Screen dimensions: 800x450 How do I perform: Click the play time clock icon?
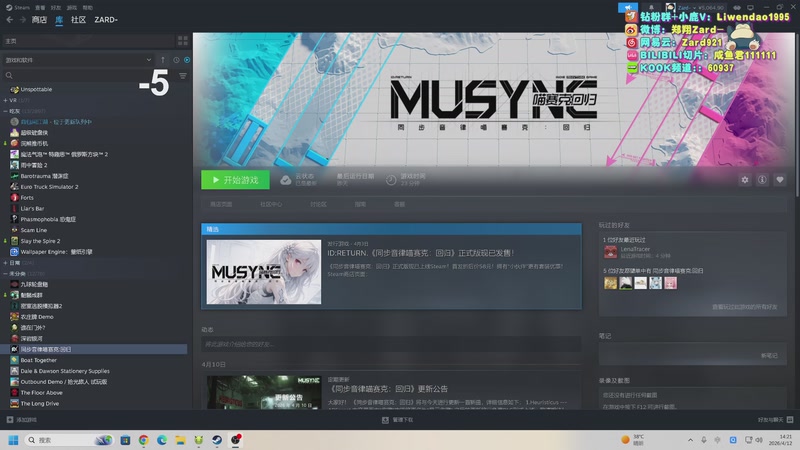(x=391, y=180)
